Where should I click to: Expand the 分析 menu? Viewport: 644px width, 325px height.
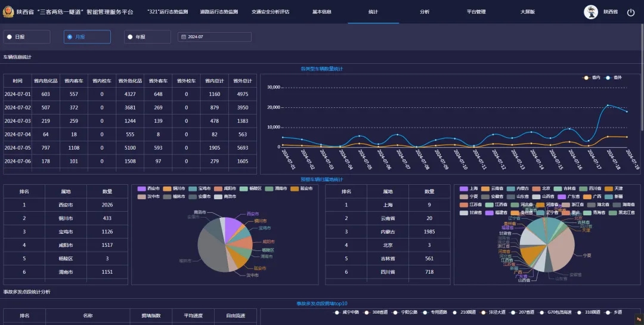425,12
